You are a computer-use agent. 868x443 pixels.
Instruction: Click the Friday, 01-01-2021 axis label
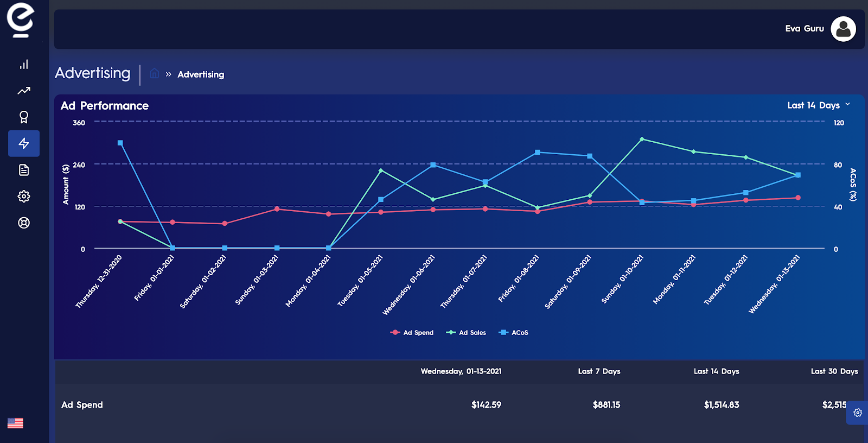tap(154, 278)
